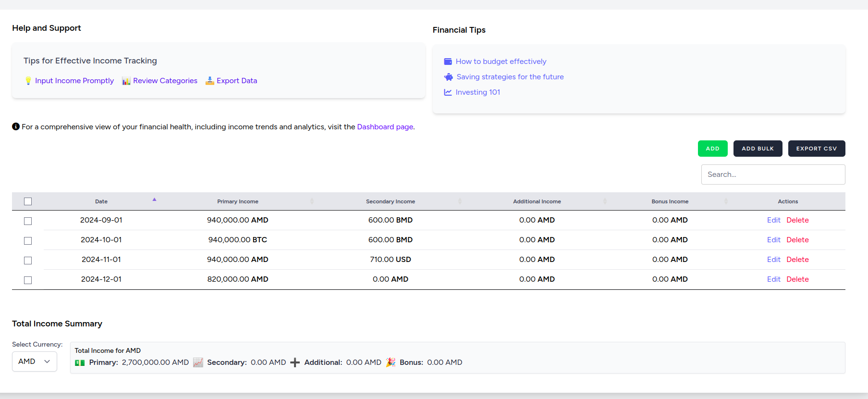Sort by Bonus Income column header
This screenshot has width=868, height=399.
[670, 201]
